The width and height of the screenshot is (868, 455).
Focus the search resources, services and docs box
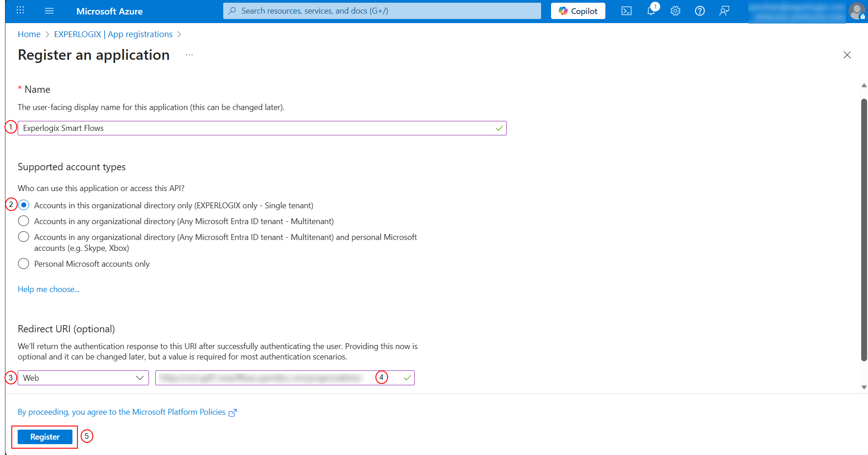click(x=382, y=11)
